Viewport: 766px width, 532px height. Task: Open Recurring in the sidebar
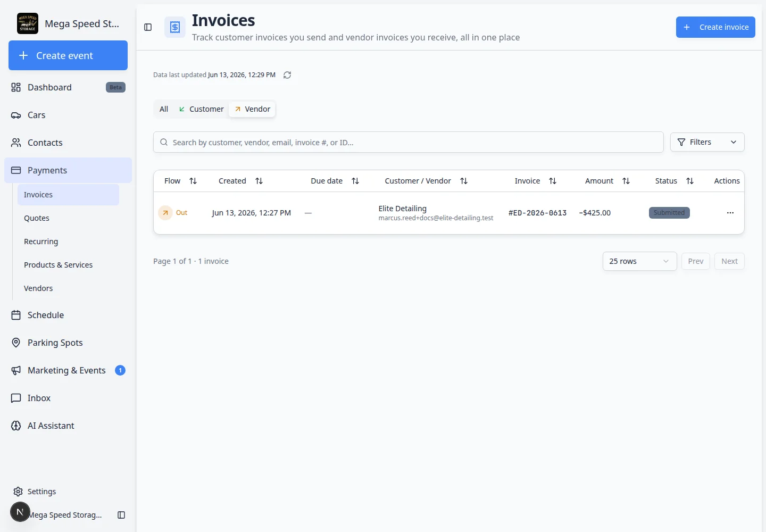(x=68, y=242)
